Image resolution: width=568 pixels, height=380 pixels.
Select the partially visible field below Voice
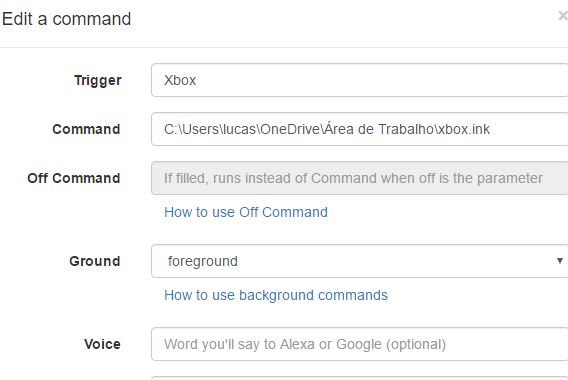pos(359,378)
